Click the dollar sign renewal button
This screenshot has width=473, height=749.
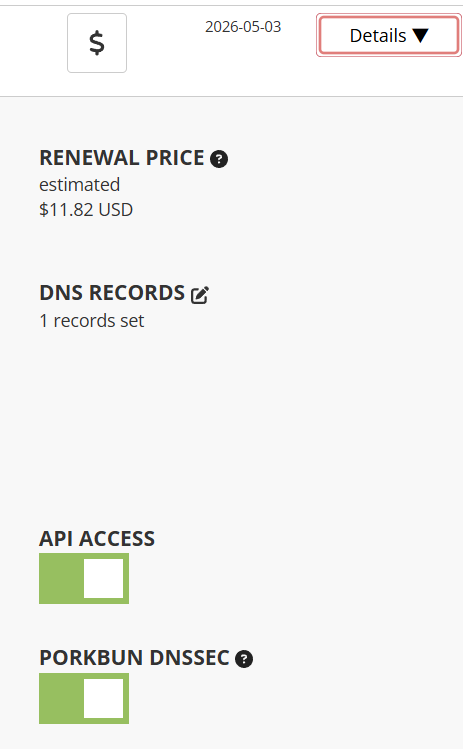[x=97, y=43]
